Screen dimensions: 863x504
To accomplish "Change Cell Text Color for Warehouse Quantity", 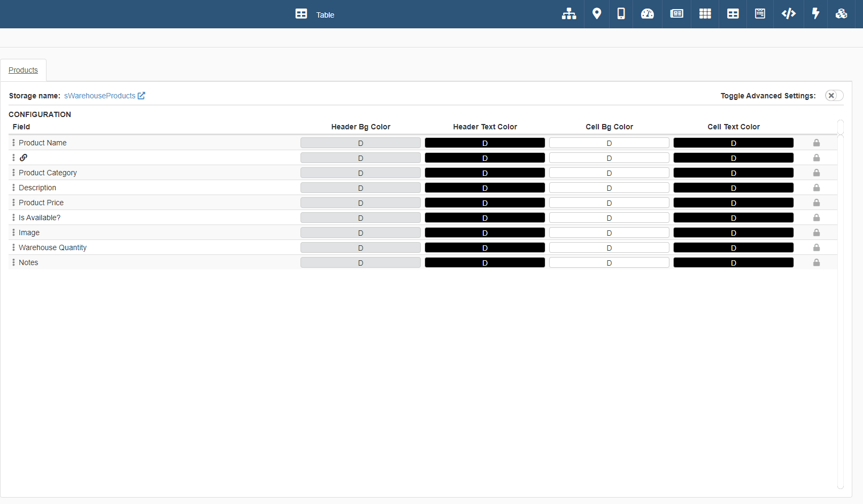I will pos(733,247).
